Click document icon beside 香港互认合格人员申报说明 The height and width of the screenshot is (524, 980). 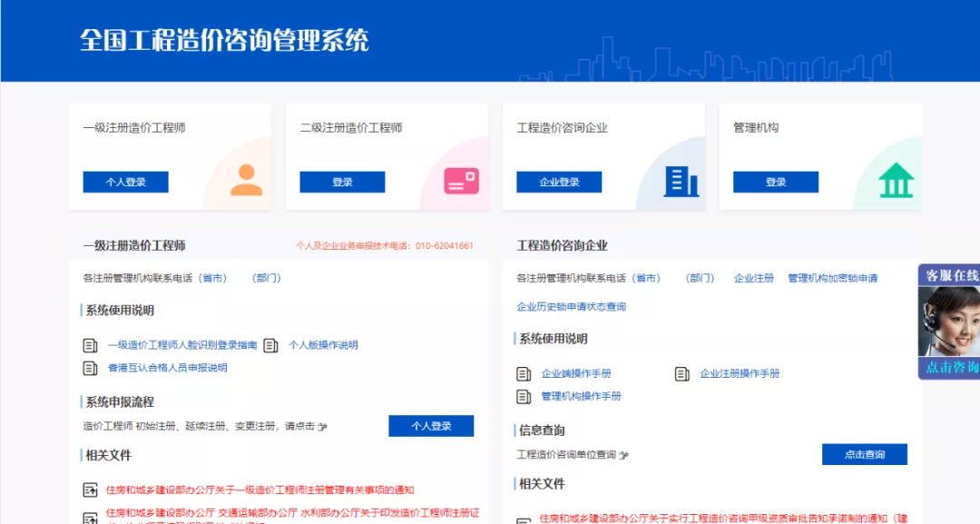pos(90,368)
